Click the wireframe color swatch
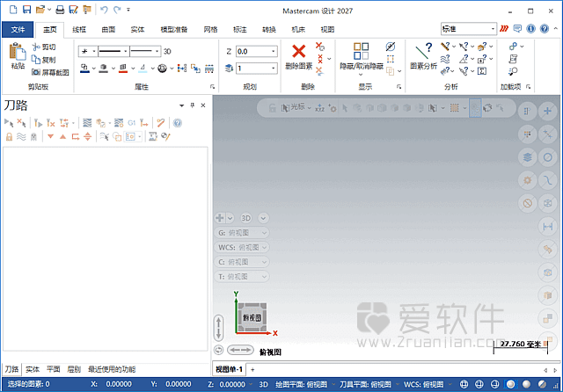 pyautogui.click(x=84, y=69)
